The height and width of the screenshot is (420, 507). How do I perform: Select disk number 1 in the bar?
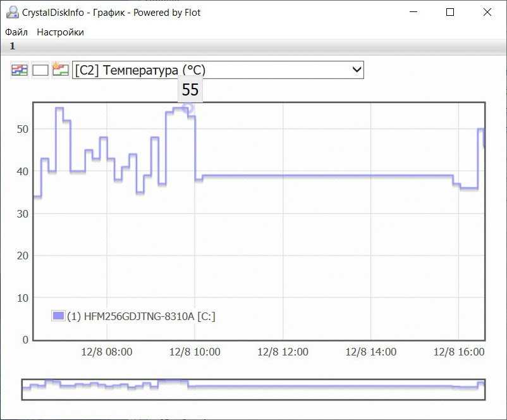coord(12,46)
